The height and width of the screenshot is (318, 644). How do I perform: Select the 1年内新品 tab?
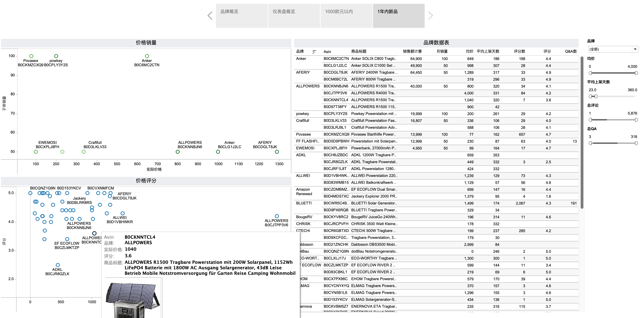tap(399, 15)
